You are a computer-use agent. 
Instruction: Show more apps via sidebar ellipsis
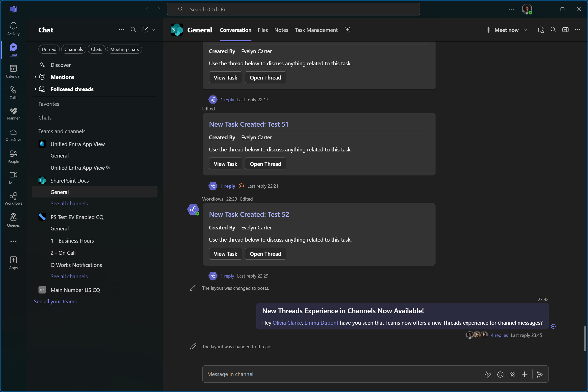pyautogui.click(x=13, y=241)
